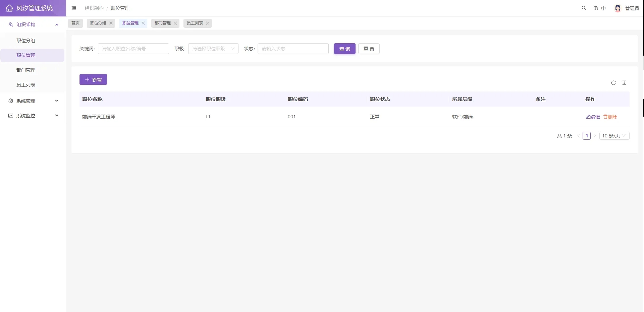Click the font size Tт icon
644x312 pixels.
coord(596,8)
